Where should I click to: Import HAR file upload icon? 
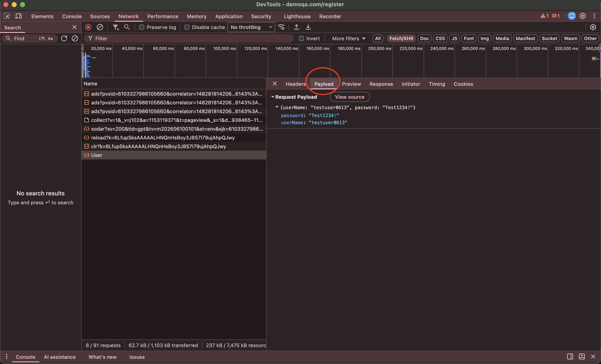296,27
